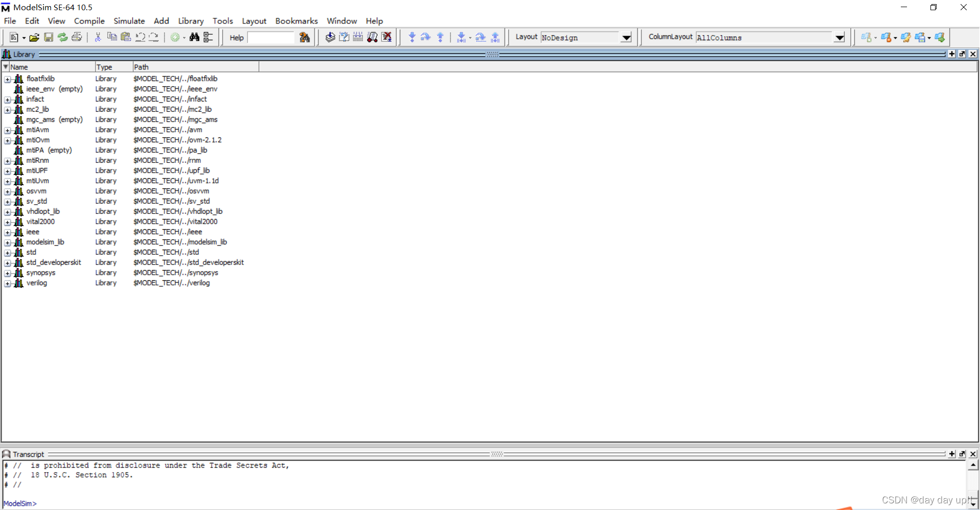Click the Open folder toolbar icon

pos(34,37)
